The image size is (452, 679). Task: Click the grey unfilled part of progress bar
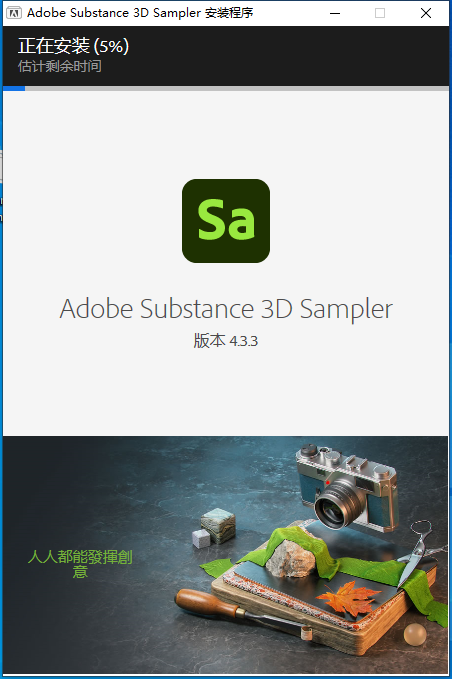[x=237, y=88]
